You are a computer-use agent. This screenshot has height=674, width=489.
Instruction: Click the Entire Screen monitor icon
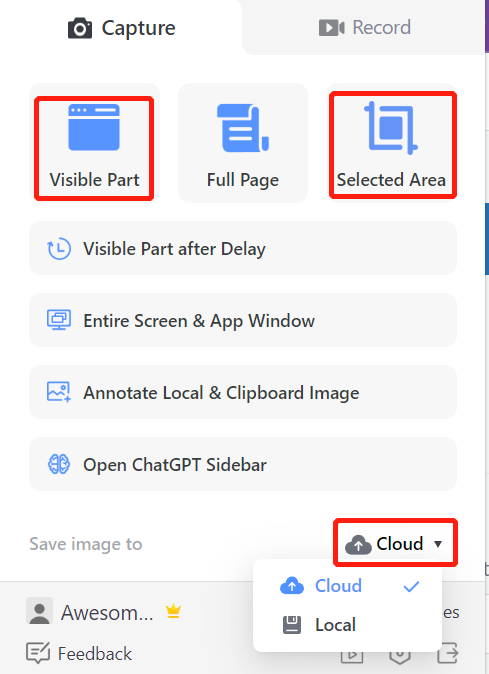(59, 320)
